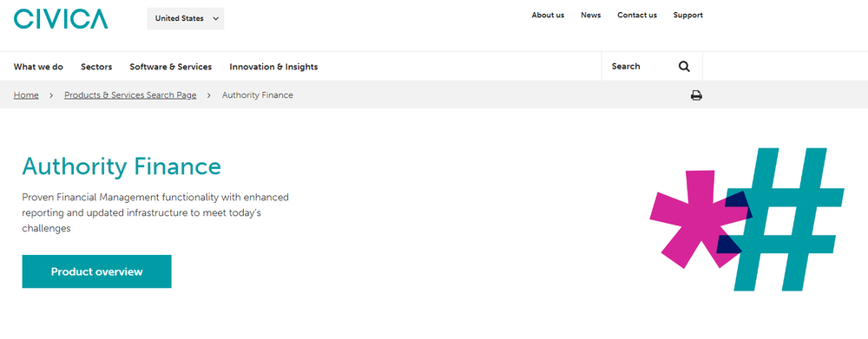Open the Sectors menu
This screenshot has width=868, height=339.
pyautogui.click(x=96, y=67)
